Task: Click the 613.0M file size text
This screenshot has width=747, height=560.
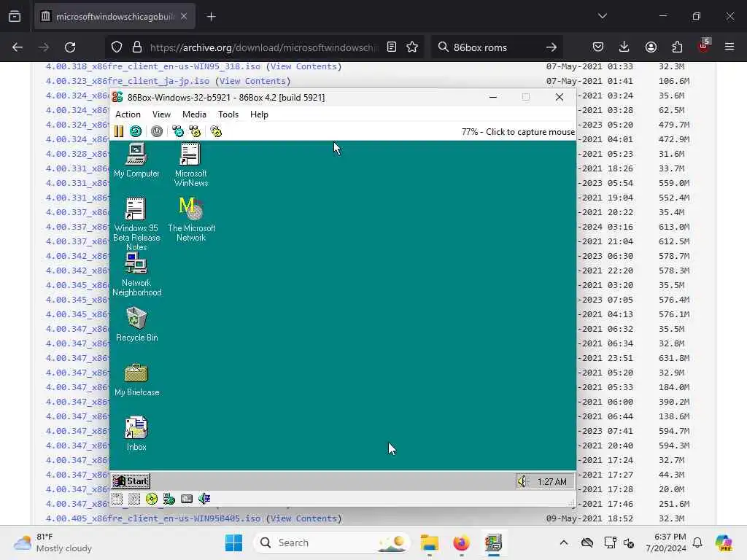Action: pos(674,227)
